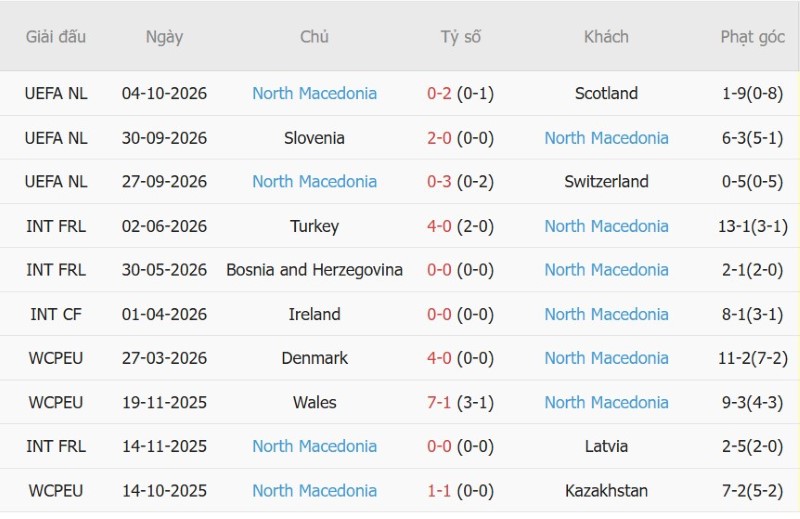Click the 4-0 score for Turkey match
Image resolution: width=800 pixels, height=519 pixels.
[x=439, y=226]
